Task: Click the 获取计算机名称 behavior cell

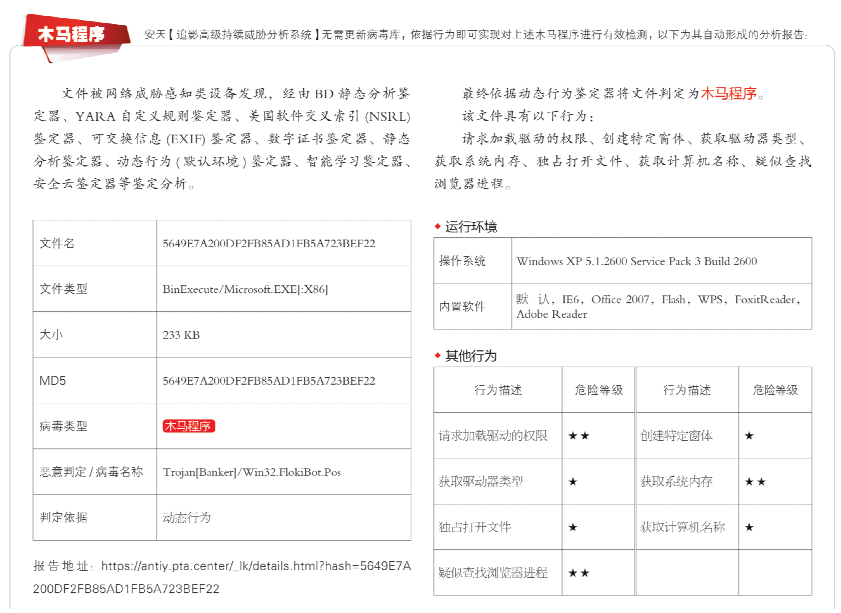Action: (x=687, y=527)
